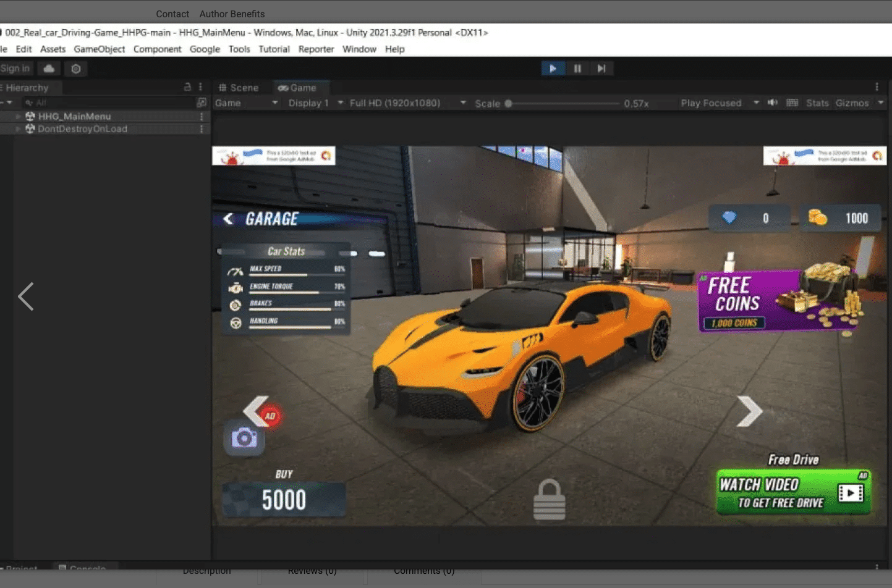Mute audio in Game view
This screenshot has height=588, width=892.
773,103
